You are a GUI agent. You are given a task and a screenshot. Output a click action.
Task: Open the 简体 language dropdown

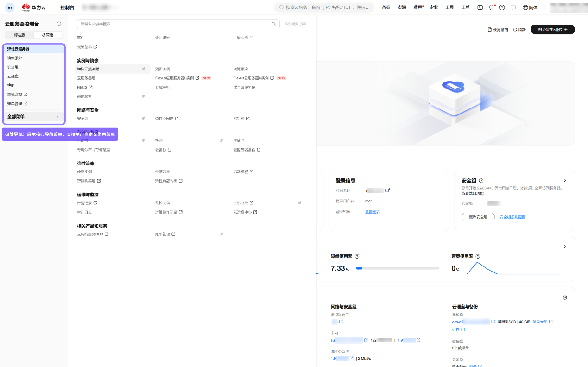pyautogui.click(x=530, y=7)
